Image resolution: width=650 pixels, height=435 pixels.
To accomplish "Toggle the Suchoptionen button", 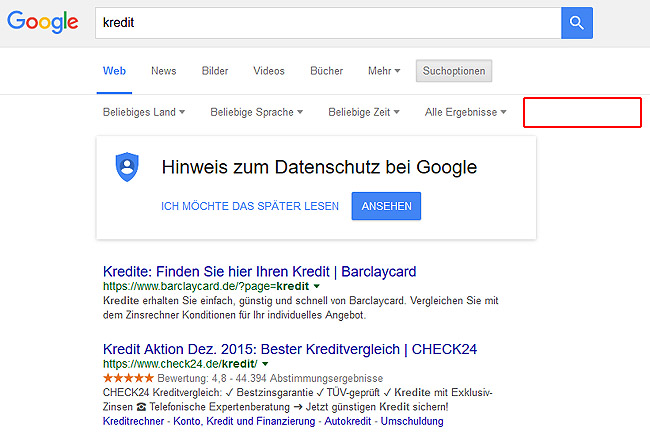I will click(454, 71).
